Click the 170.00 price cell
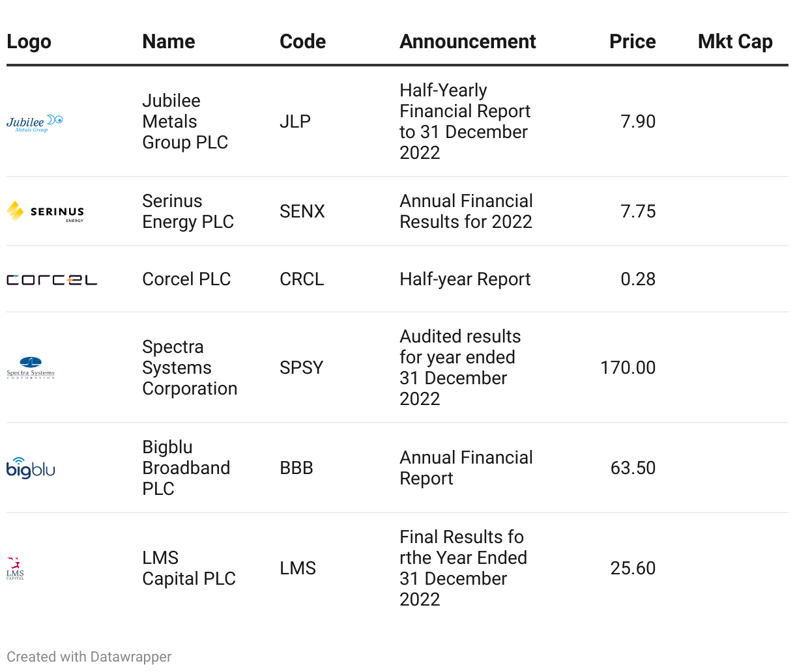The width and height of the screenshot is (795, 672). click(x=628, y=368)
